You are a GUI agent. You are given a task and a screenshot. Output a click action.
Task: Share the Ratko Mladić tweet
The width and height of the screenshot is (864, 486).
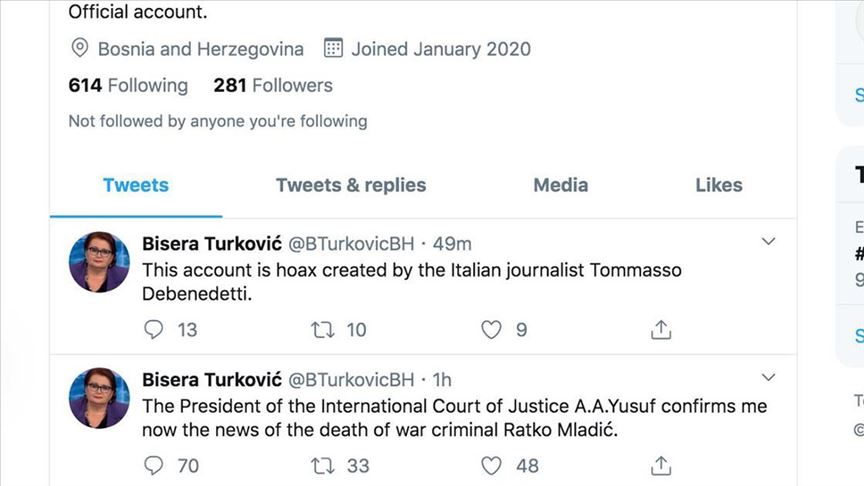click(x=661, y=466)
